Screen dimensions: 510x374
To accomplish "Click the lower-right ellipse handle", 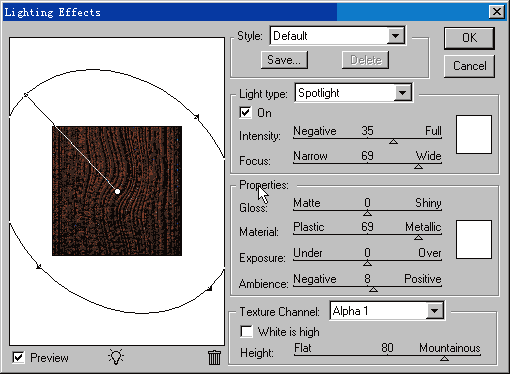I will [209, 288].
